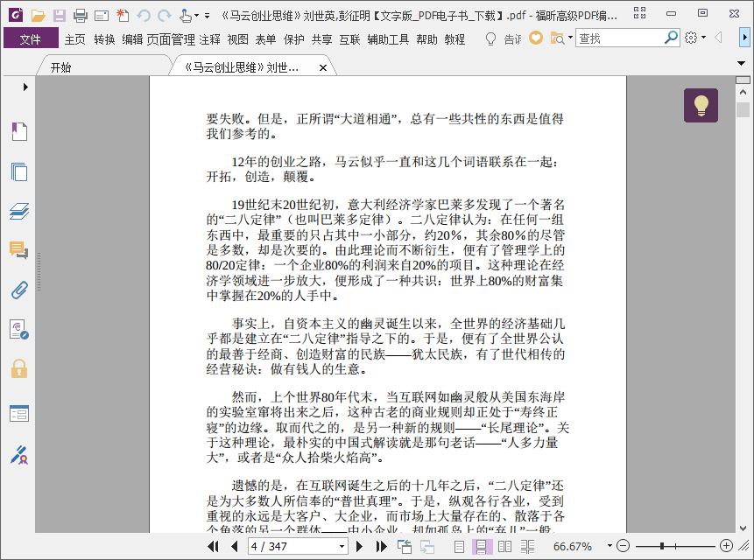Open the 辅助工具 ribbon tab

[388, 38]
